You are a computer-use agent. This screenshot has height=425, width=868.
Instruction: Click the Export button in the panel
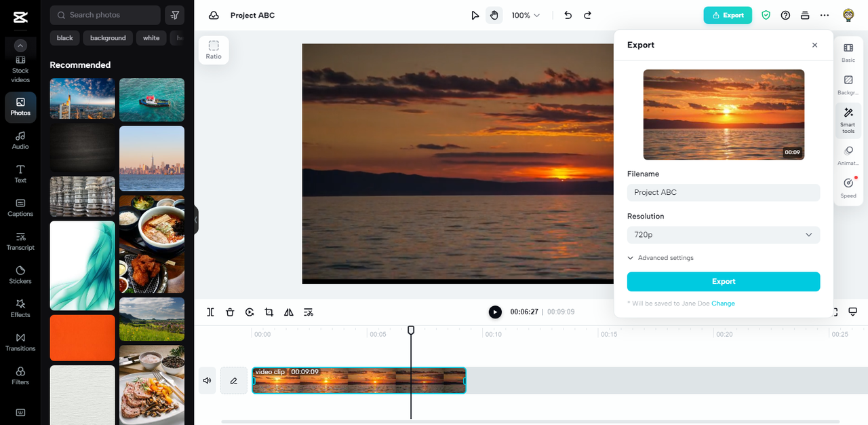click(724, 281)
